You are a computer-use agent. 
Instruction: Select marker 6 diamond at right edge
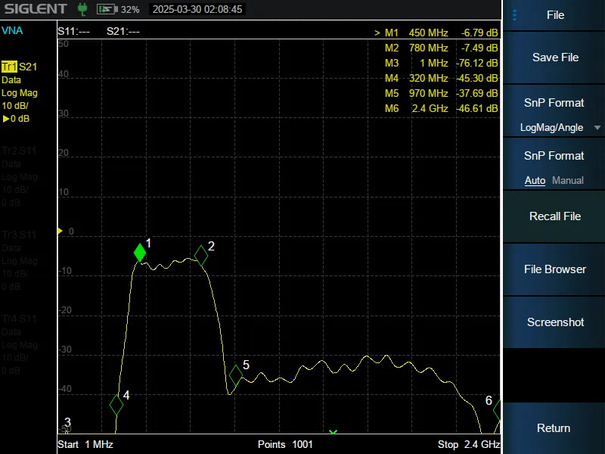(497, 410)
